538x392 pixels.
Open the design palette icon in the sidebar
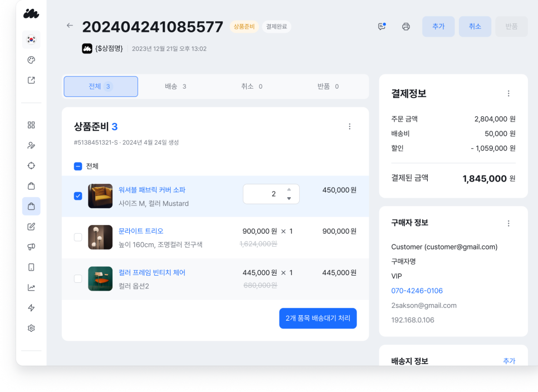(31, 60)
